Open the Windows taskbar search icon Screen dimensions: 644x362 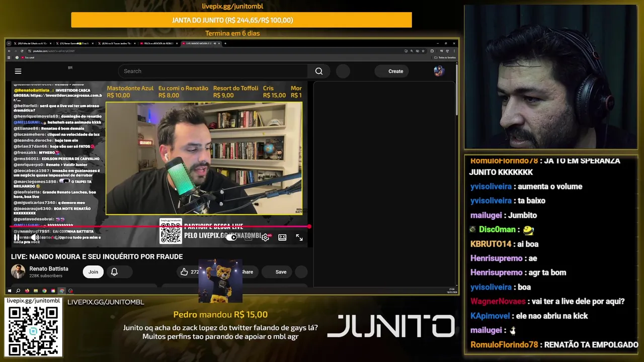pyautogui.click(x=18, y=291)
